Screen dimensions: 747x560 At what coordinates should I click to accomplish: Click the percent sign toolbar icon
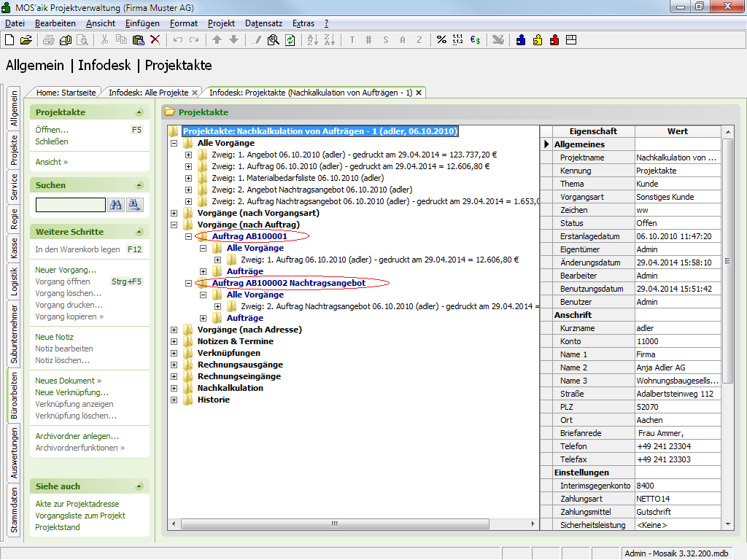(x=441, y=40)
